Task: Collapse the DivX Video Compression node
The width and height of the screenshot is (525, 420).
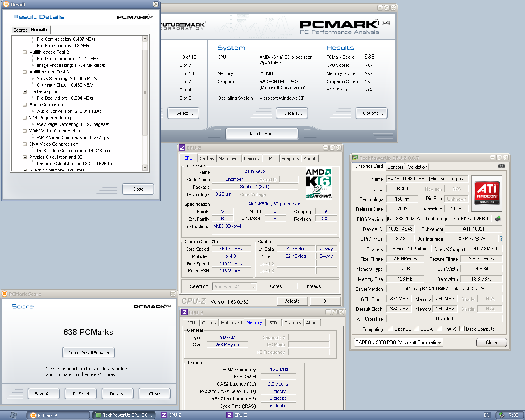Action: 25,144
